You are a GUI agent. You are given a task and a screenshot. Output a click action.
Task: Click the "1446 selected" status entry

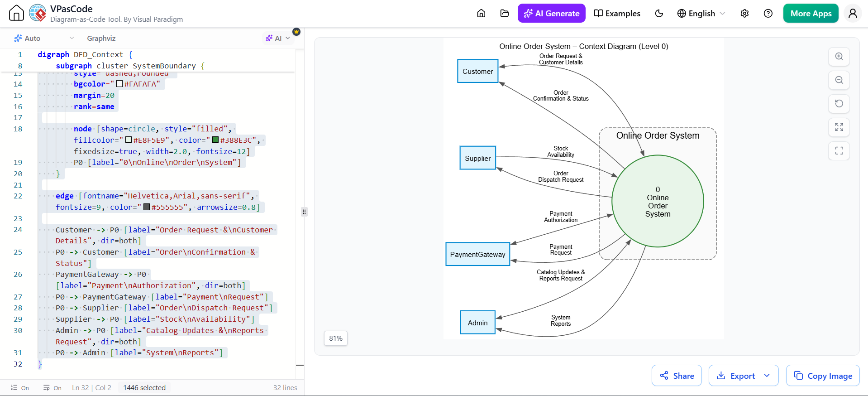[144, 388]
